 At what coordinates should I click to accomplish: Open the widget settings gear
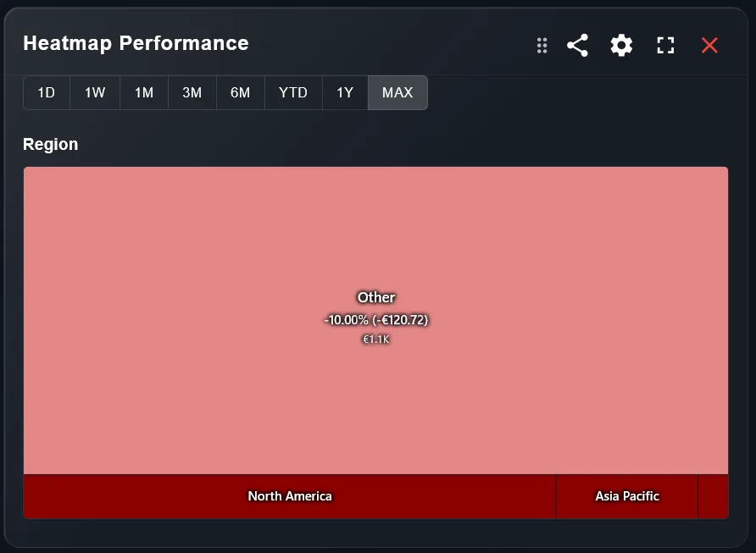(621, 45)
